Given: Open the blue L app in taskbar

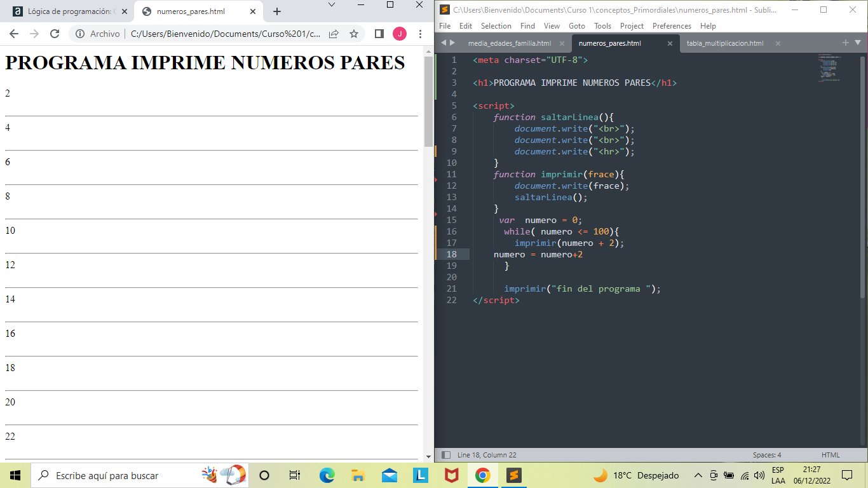Looking at the screenshot, I should [x=420, y=475].
